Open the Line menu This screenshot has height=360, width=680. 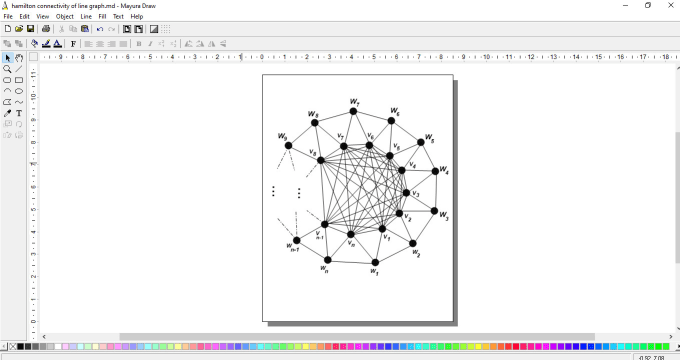[x=86, y=16]
